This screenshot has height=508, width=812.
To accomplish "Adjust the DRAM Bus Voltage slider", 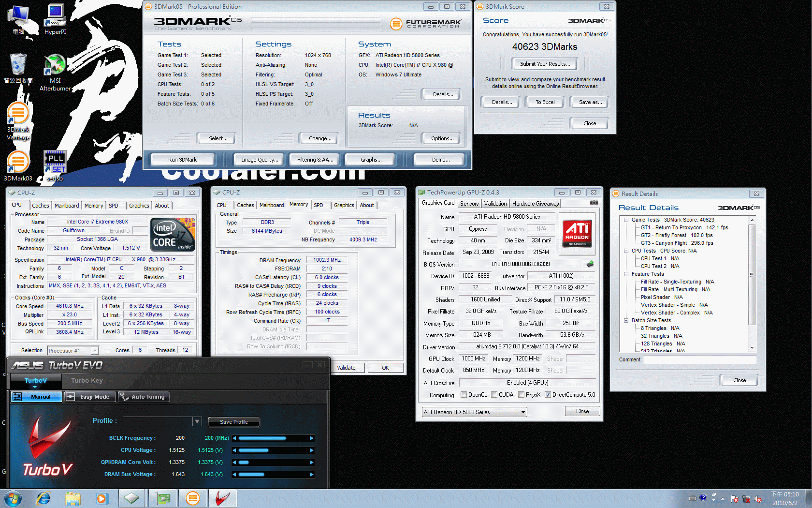I will [273, 475].
